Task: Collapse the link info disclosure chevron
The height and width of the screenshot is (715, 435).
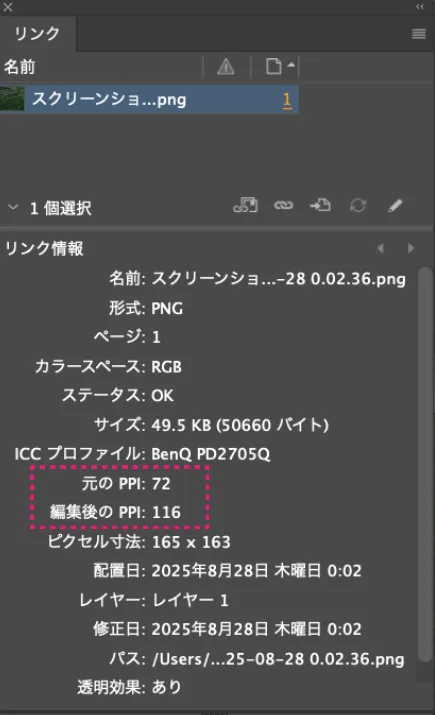Action: tap(13, 207)
